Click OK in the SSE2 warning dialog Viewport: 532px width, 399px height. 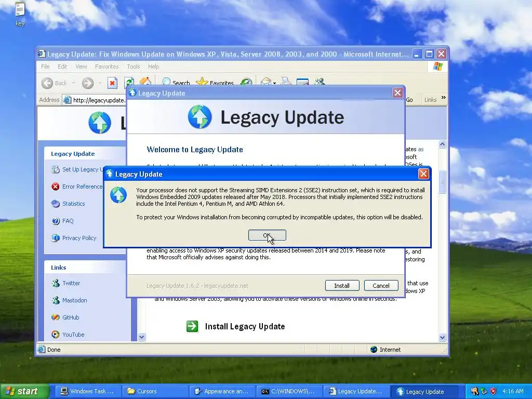[267, 235]
